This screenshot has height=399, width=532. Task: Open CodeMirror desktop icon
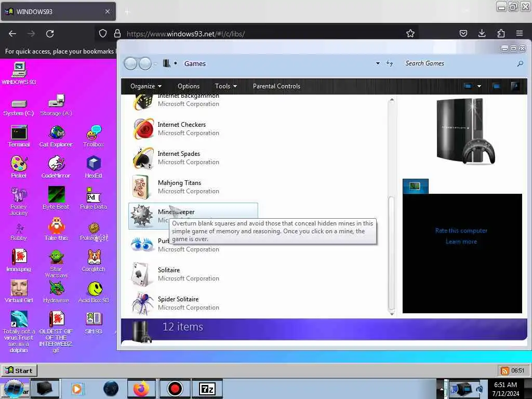(x=56, y=167)
